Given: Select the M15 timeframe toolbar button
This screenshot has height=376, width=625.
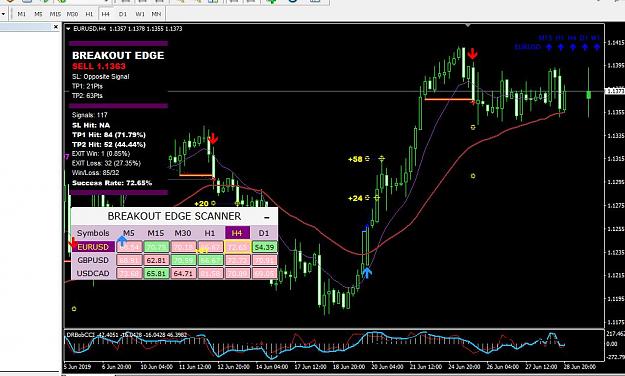Looking at the screenshot, I should coord(55,14).
